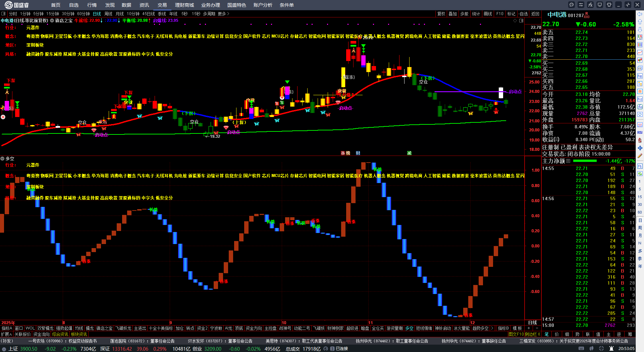Select the 日线 daily period
The height and width of the screenshot is (352, 644).
point(97,14)
